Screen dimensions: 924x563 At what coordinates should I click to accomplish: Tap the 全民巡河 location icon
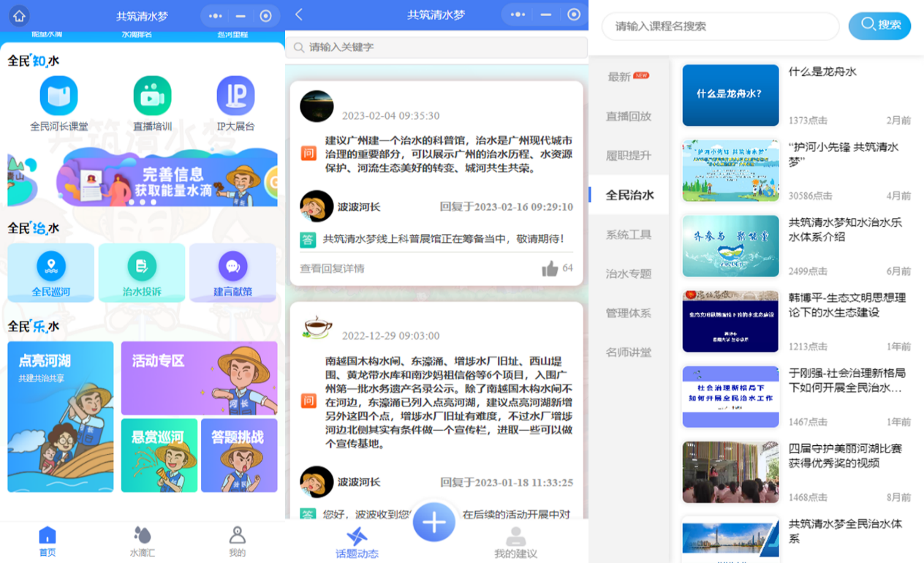(51, 266)
